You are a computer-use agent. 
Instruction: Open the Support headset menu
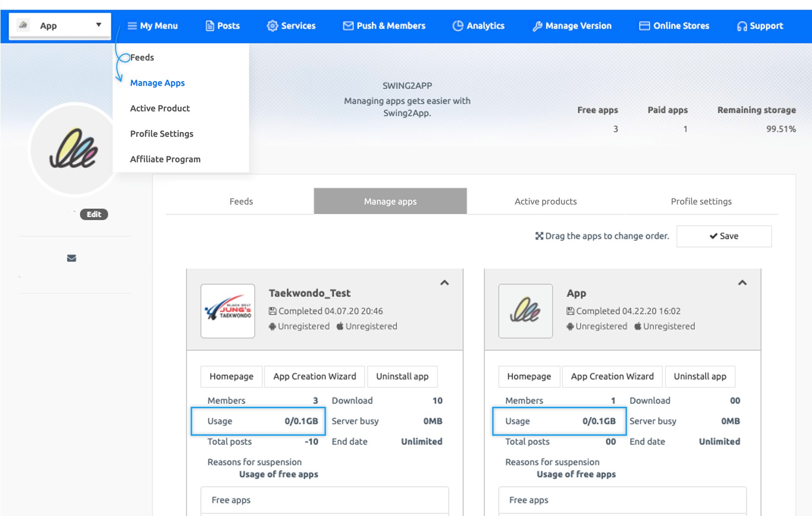760,26
